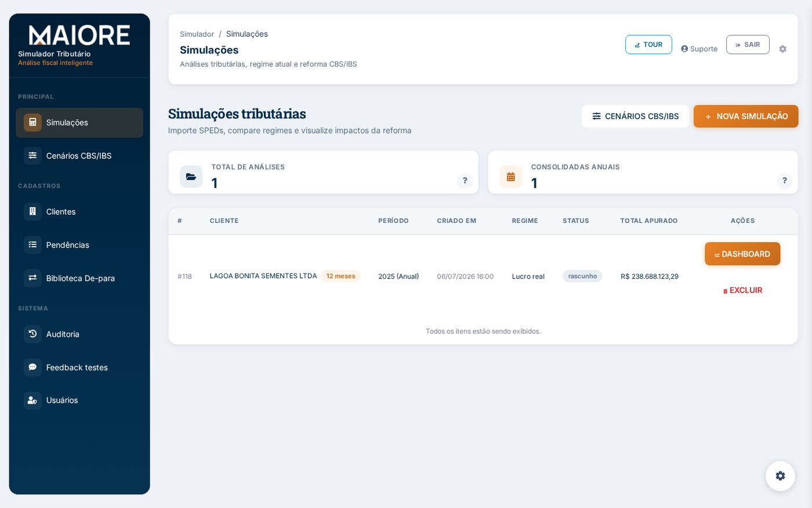Click the Feedback testes chat icon
Viewport: 812px width, 508px height.
pyautogui.click(x=32, y=367)
